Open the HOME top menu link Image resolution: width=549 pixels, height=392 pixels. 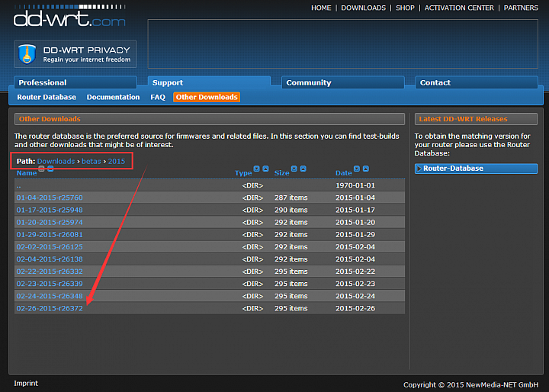point(321,8)
